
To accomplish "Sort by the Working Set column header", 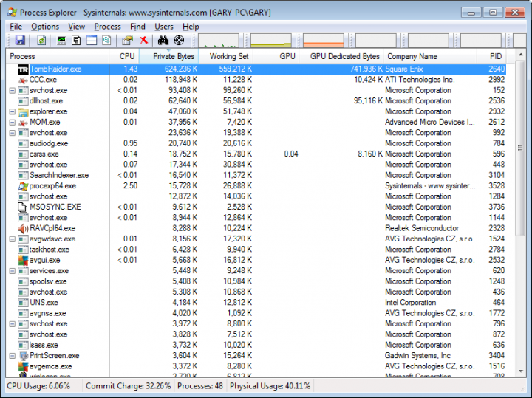I will pos(226,56).
